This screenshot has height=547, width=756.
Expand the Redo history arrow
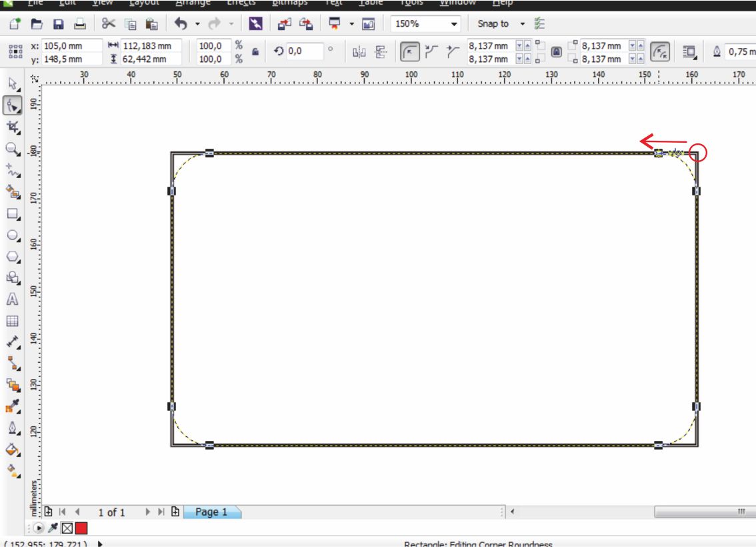coord(231,25)
